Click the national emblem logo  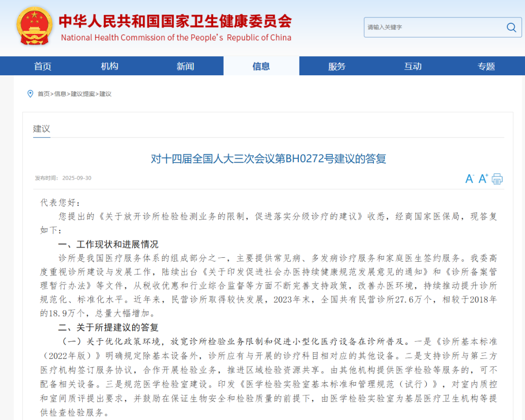[34, 26]
